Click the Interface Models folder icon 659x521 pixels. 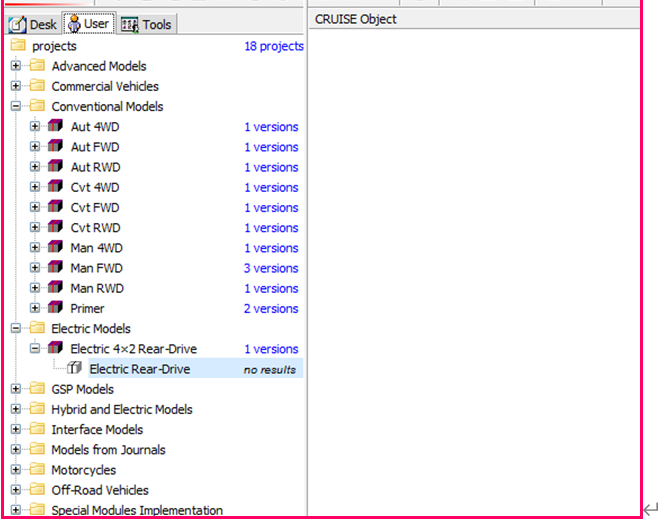tap(37, 429)
